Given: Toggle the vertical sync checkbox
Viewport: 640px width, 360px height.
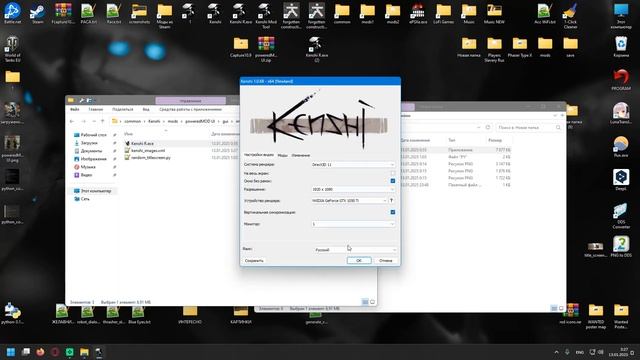Looking at the screenshot, I should click(x=393, y=212).
